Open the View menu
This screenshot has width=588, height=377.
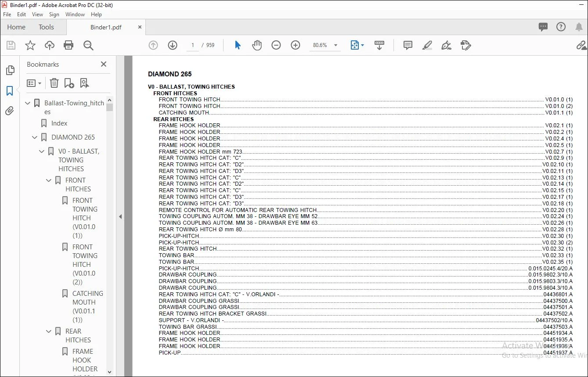coord(38,14)
